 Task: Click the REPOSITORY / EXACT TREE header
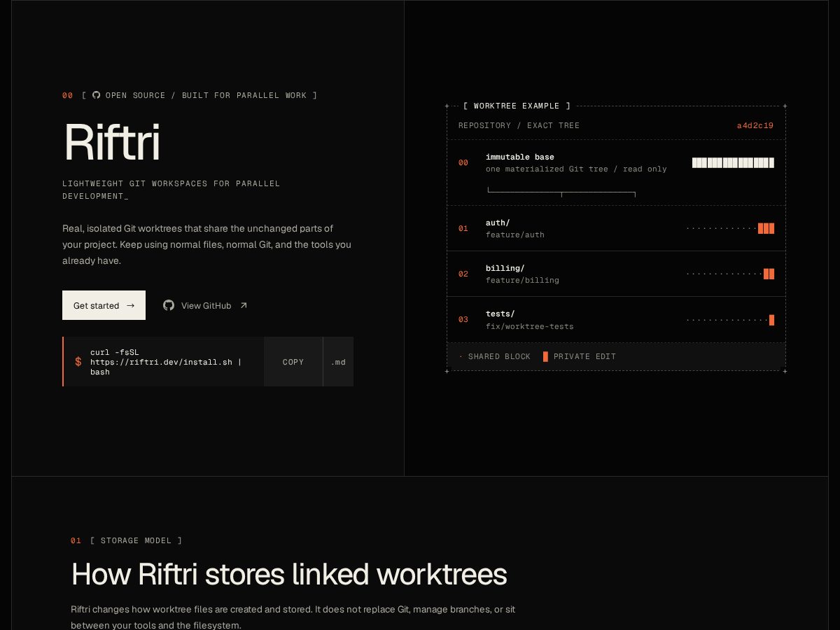pos(519,125)
